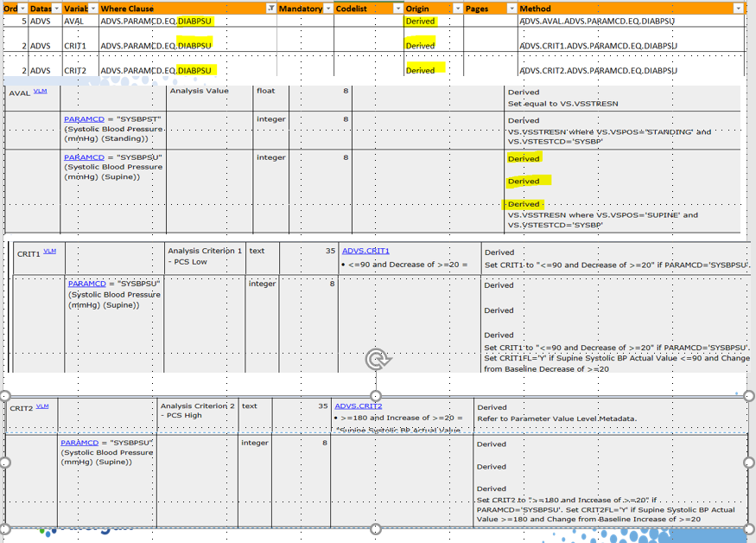Open the Pages column filter dropdown

click(x=511, y=9)
